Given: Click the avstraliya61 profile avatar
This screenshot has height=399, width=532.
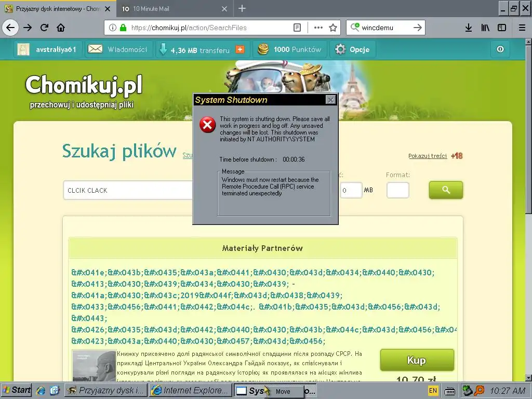Looking at the screenshot, I should 23,49.
